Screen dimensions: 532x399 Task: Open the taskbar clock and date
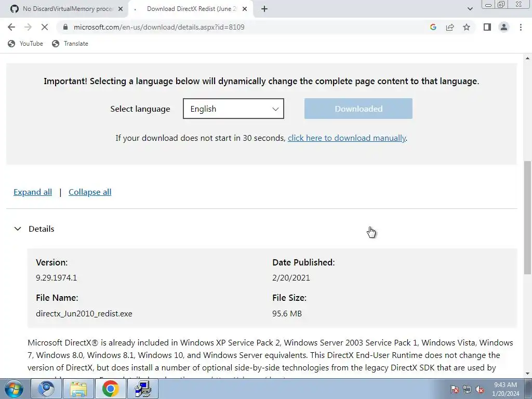[x=506, y=389]
